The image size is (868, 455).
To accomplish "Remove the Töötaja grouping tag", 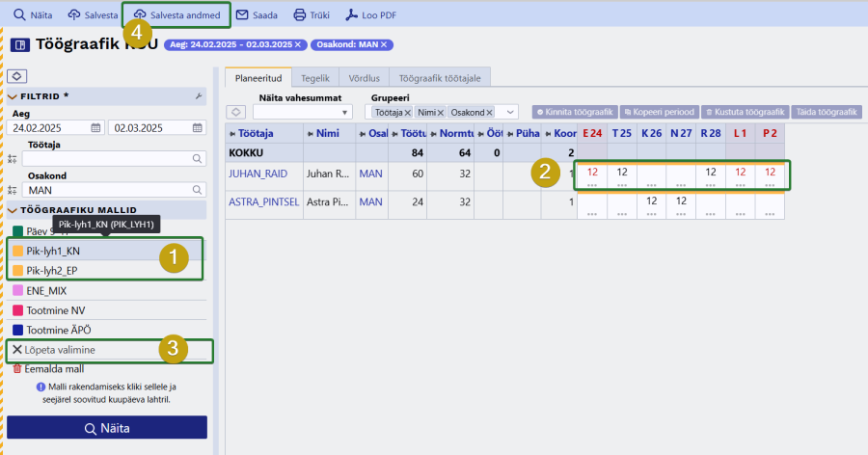I will 407,113.
